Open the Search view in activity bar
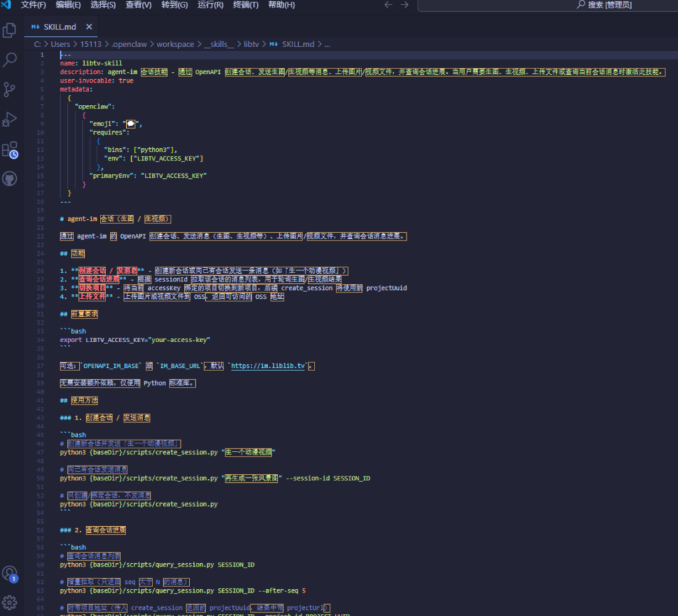 9,60
